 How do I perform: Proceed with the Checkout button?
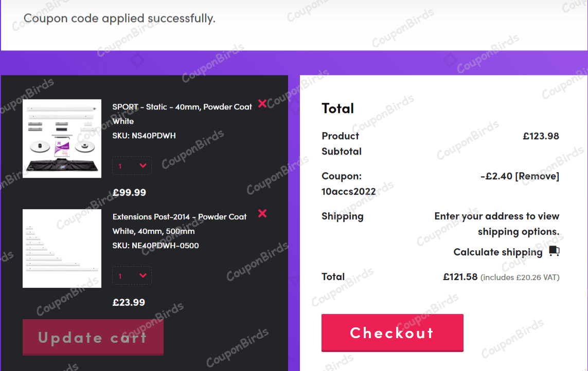[392, 332]
